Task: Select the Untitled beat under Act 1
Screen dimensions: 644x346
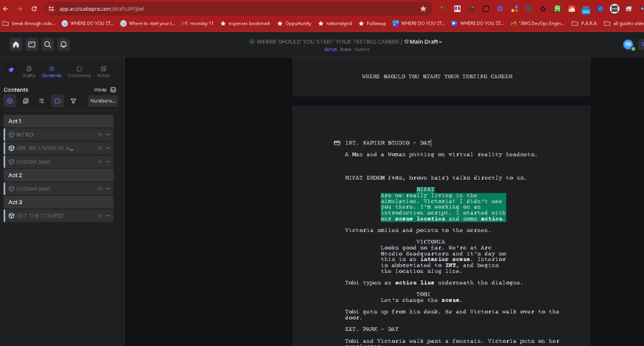Action: (x=59, y=162)
